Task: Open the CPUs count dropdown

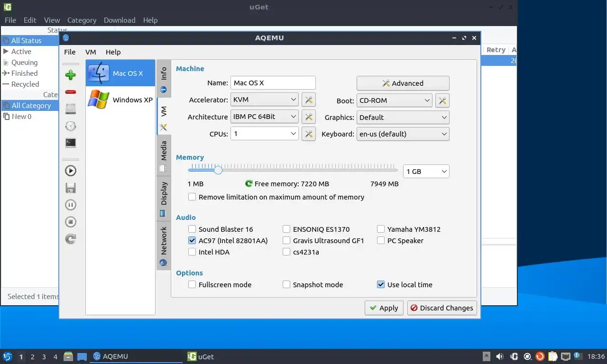Action: pyautogui.click(x=265, y=134)
